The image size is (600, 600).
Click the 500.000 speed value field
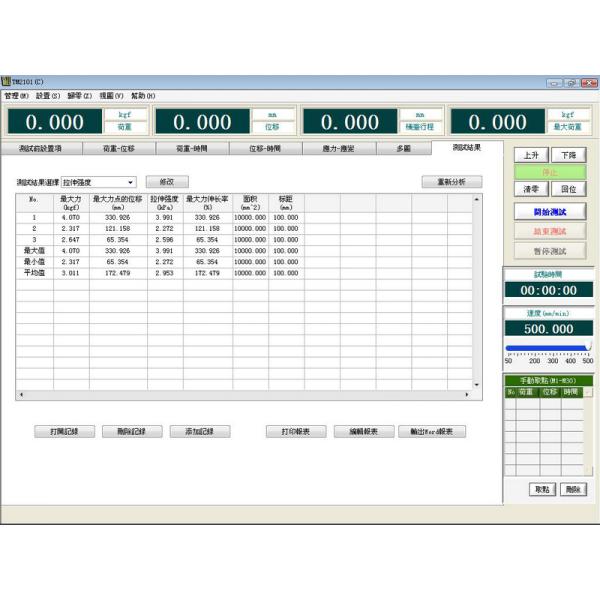(x=549, y=328)
